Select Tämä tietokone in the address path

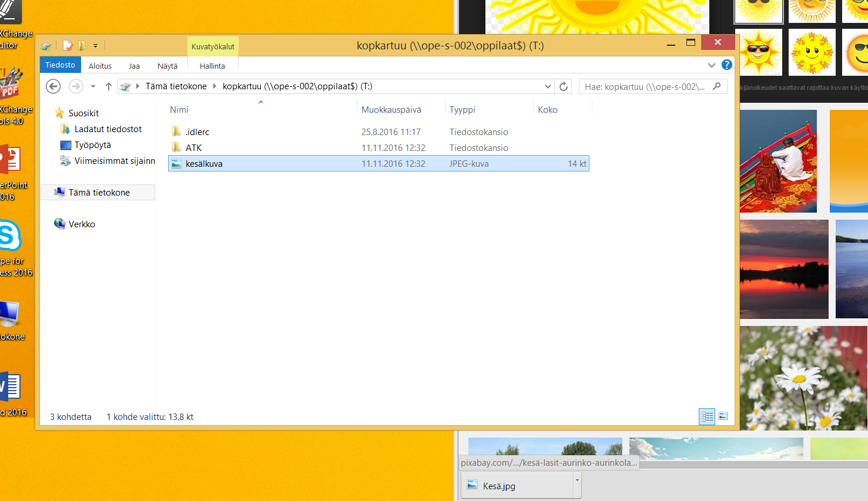(x=176, y=86)
